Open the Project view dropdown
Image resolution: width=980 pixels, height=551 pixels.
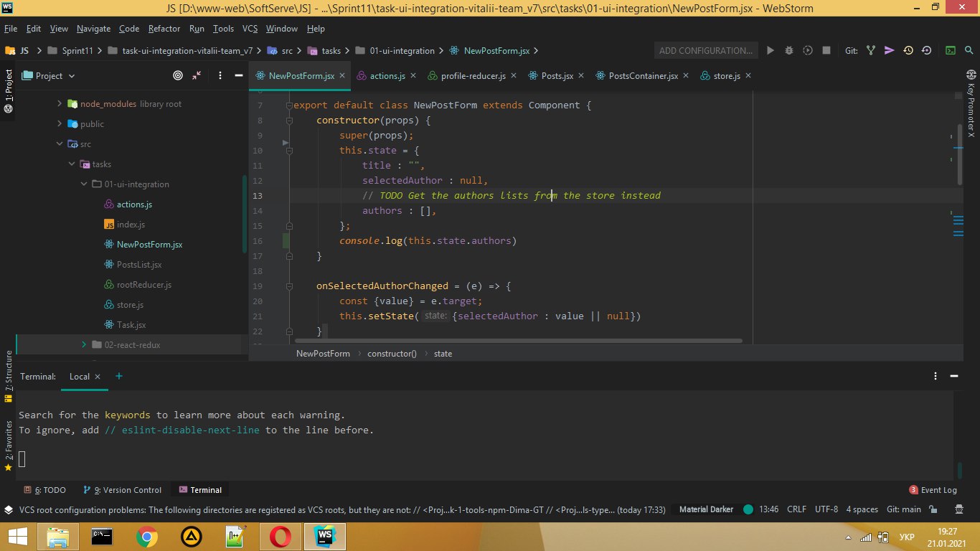click(x=71, y=76)
